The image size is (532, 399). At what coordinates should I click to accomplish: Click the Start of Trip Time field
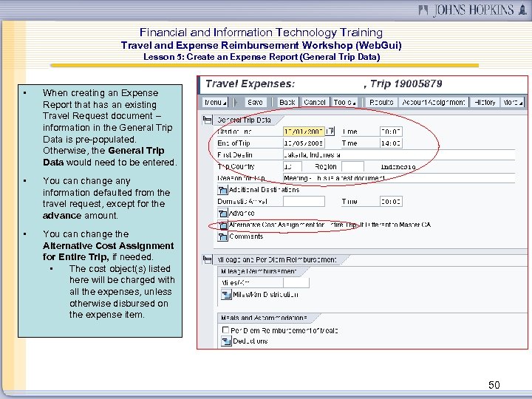(x=391, y=132)
